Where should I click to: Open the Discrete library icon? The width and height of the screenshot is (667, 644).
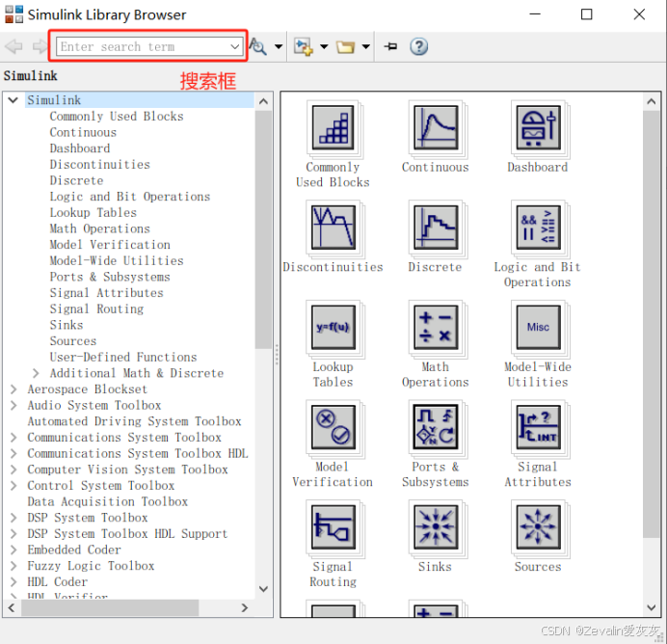click(x=436, y=228)
